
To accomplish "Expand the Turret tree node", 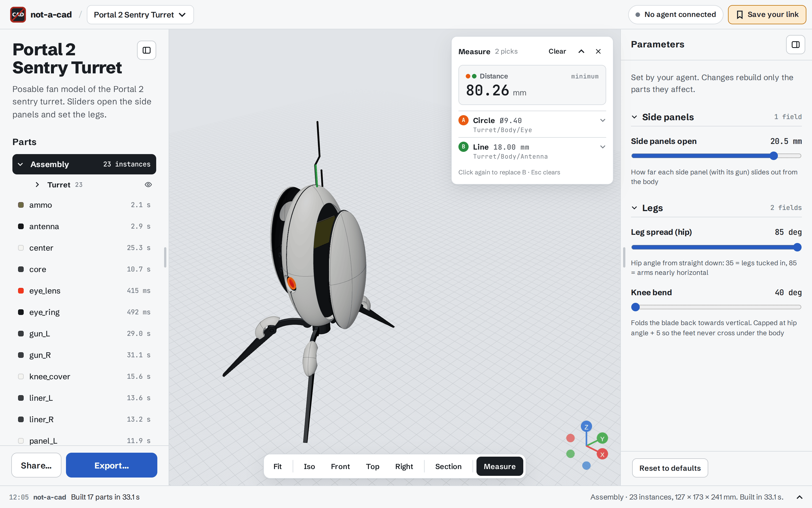I will click(x=37, y=185).
